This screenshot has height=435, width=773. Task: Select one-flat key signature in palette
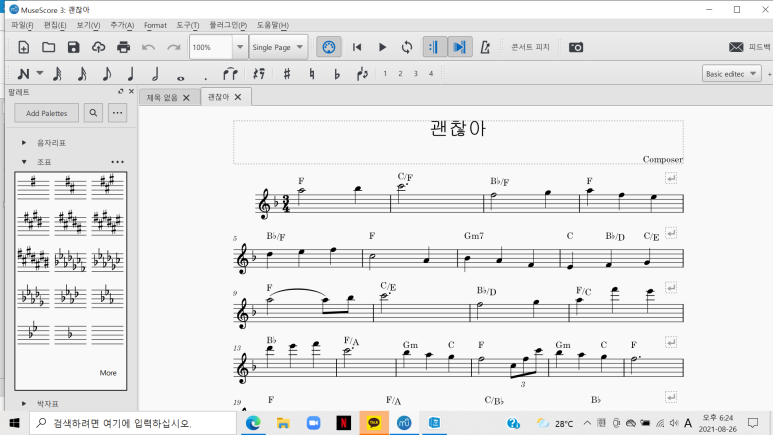coord(70,333)
